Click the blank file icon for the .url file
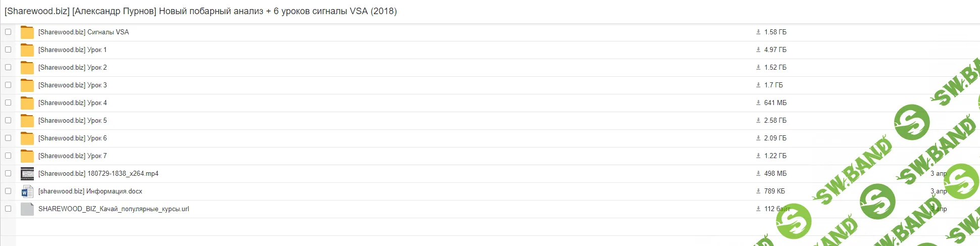This screenshot has width=980, height=246. point(27,209)
